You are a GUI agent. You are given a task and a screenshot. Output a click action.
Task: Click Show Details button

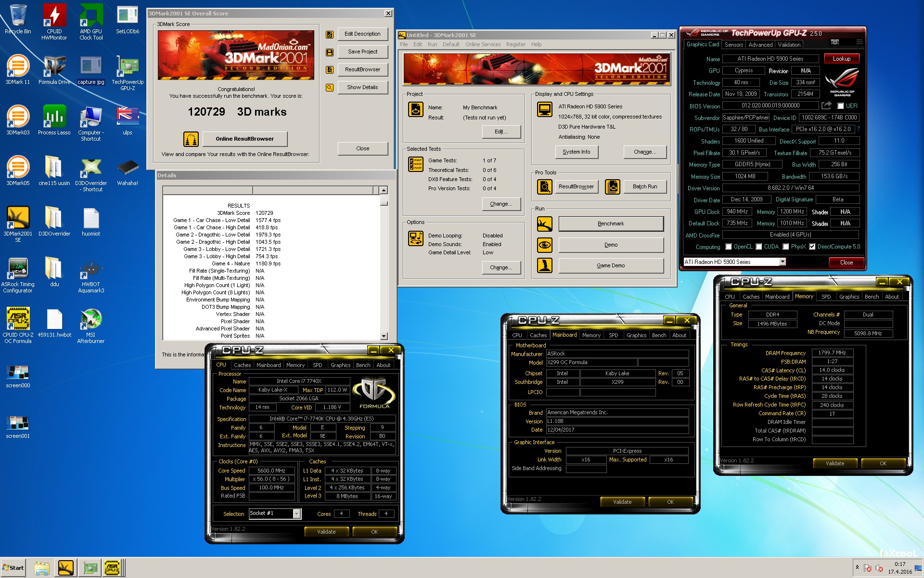[362, 88]
